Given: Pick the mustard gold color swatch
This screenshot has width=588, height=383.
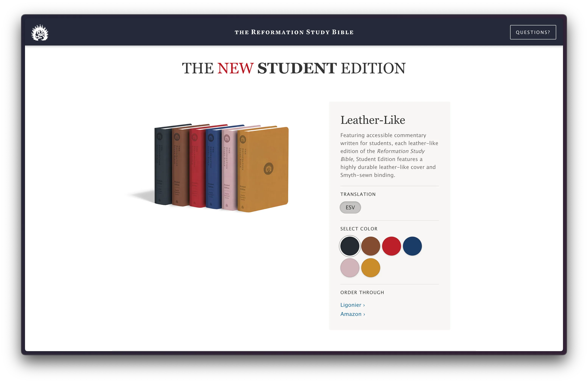Looking at the screenshot, I should click(370, 268).
